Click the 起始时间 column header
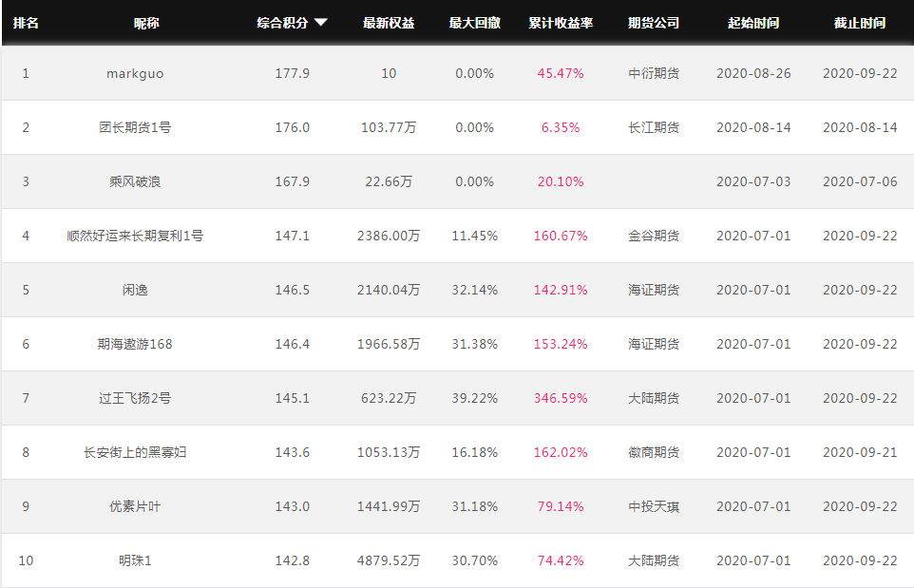The width and height of the screenshot is (914, 588). click(x=753, y=23)
